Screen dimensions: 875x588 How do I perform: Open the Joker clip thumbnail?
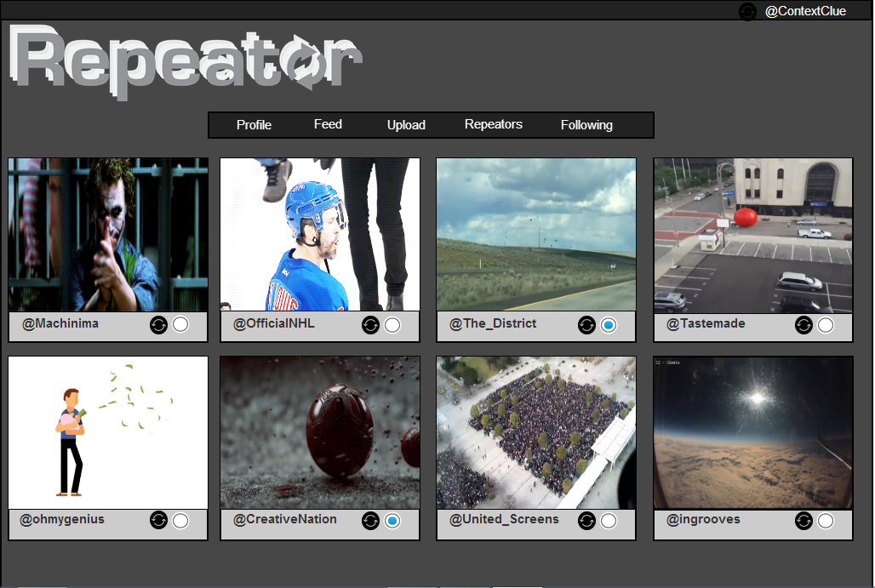click(108, 234)
